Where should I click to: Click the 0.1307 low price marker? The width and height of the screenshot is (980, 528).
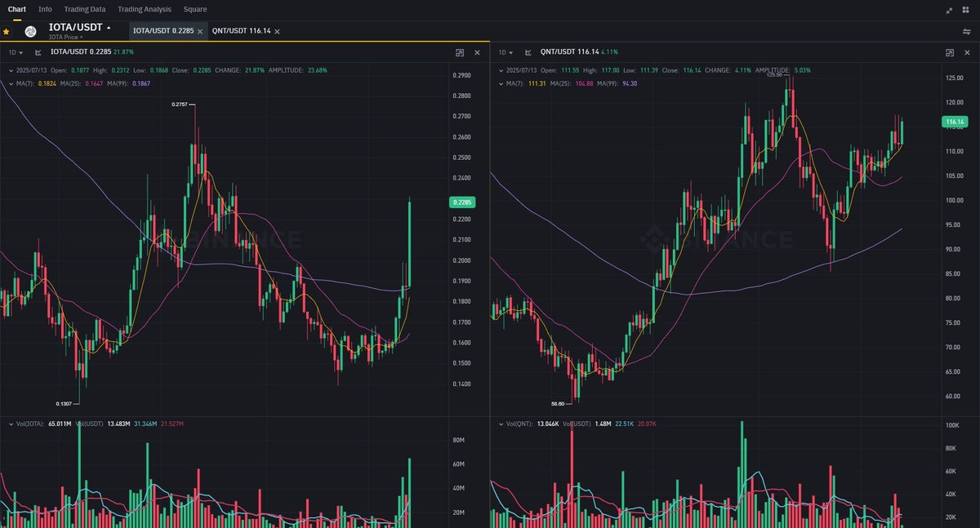[x=64, y=403]
